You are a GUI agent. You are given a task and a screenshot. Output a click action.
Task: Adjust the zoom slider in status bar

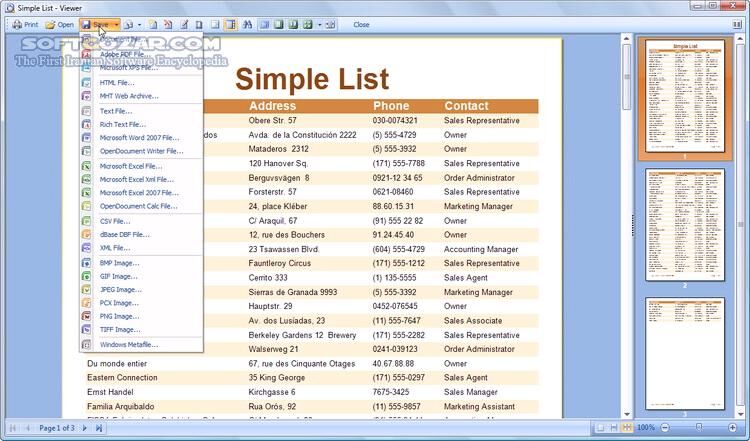pos(699,428)
